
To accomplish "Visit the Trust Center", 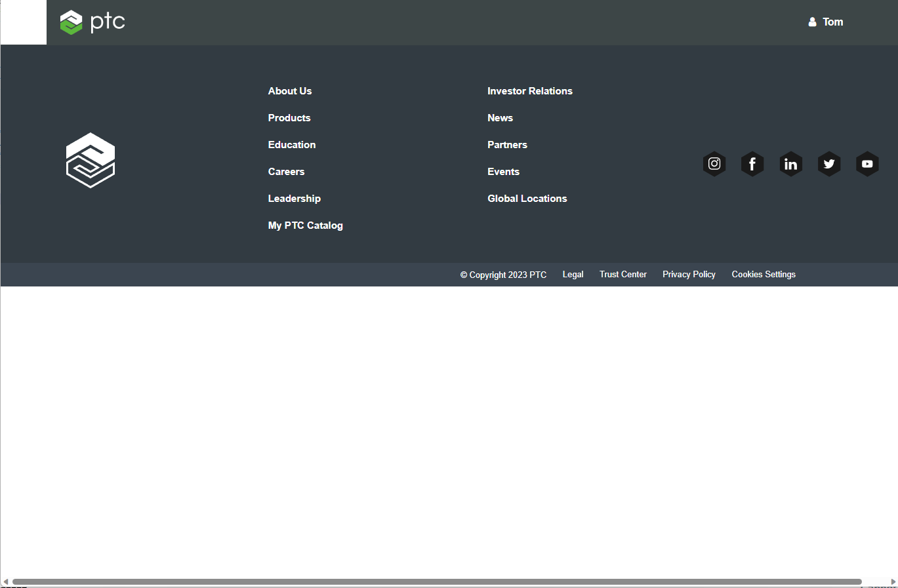I will pyautogui.click(x=622, y=275).
